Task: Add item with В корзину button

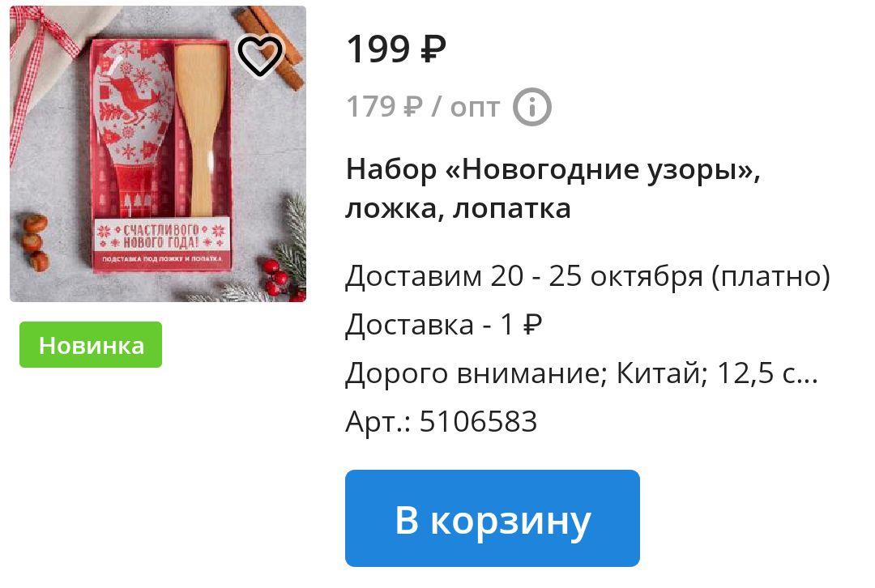Action: [493, 518]
